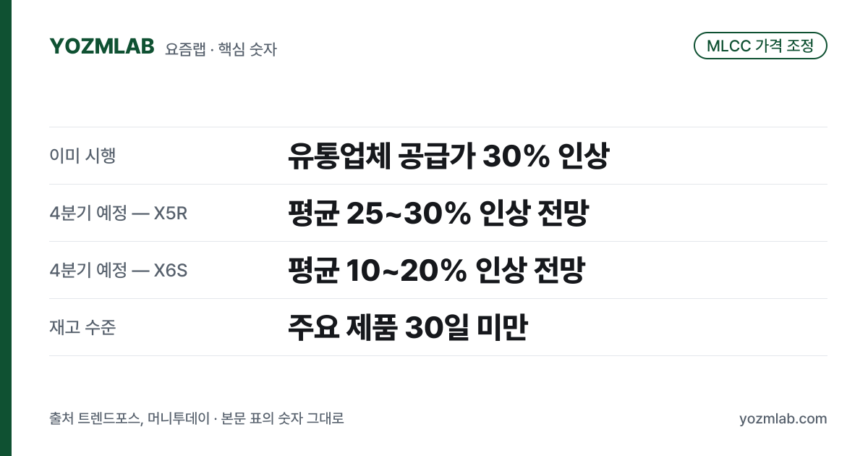
Task: Select the 이미 시행 row label
Action: 82,156
